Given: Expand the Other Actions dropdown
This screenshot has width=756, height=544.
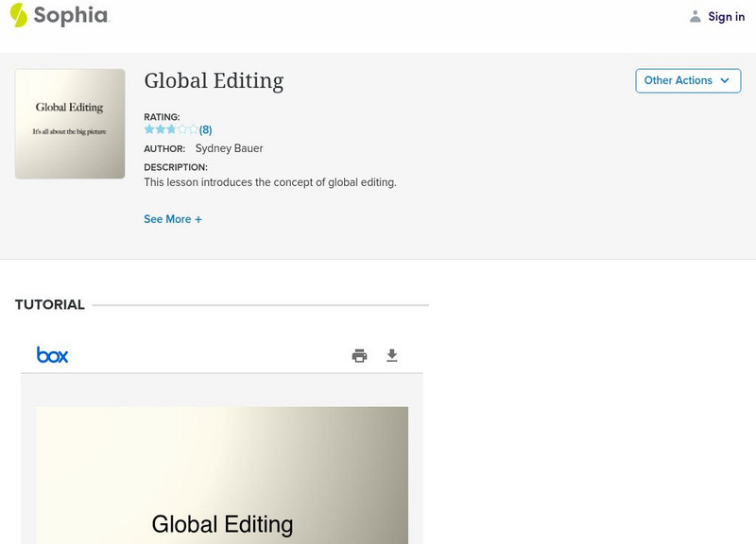Looking at the screenshot, I should (688, 80).
